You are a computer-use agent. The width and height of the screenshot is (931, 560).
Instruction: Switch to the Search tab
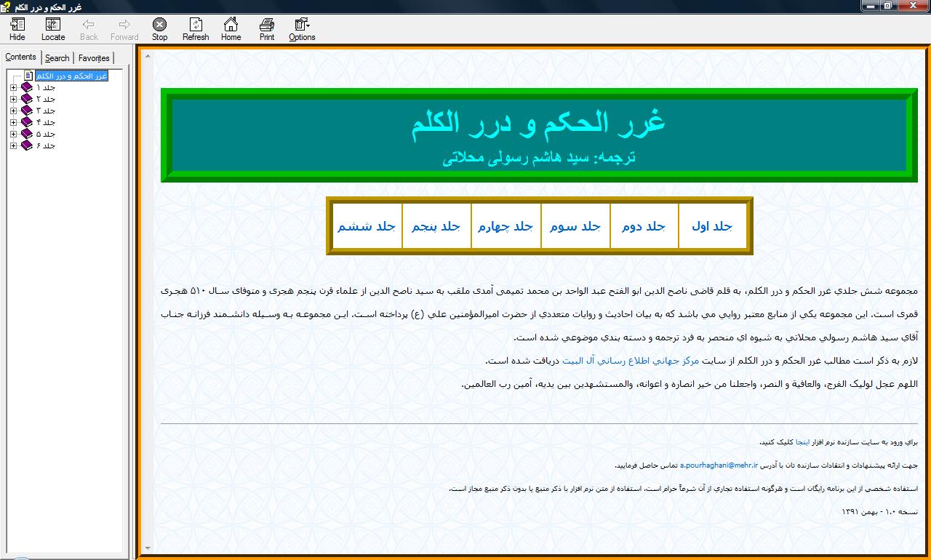click(57, 58)
